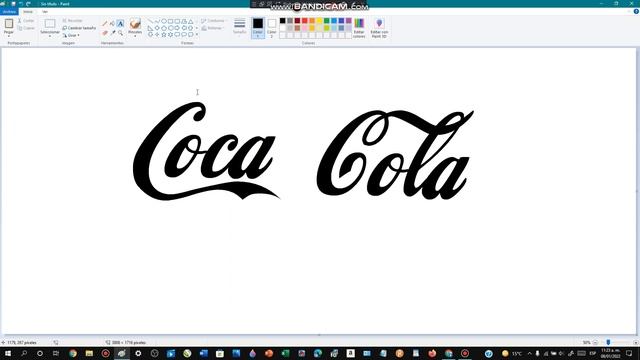Pick the triangle shape in first row
This screenshot has height=360, width=640.
[x=191, y=21]
